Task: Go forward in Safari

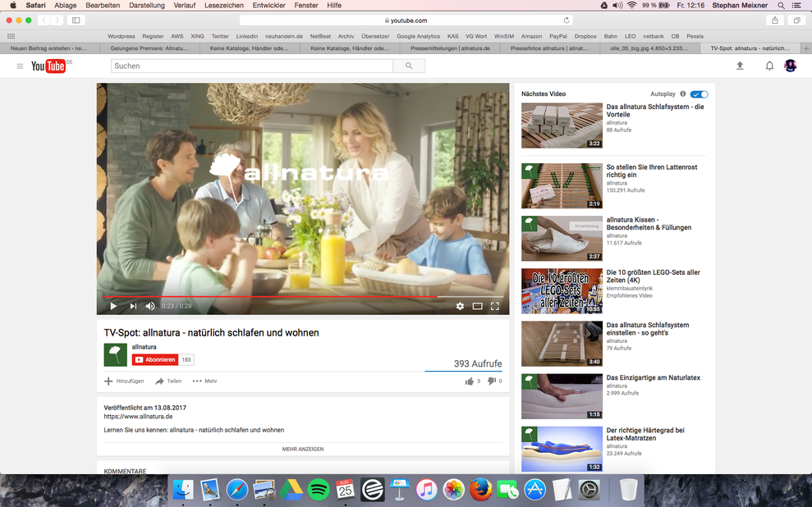Action: click(x=57, y=21)
